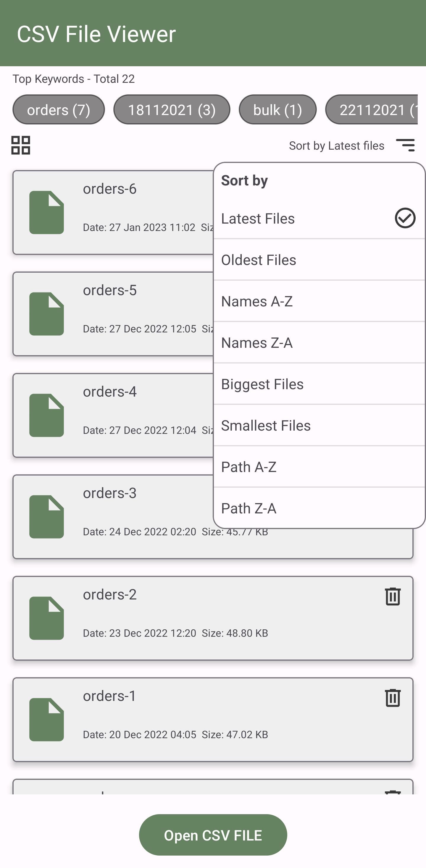The image size is (426, 868).
Task: Switch to grid view layout icon
Action: [20, 145]
